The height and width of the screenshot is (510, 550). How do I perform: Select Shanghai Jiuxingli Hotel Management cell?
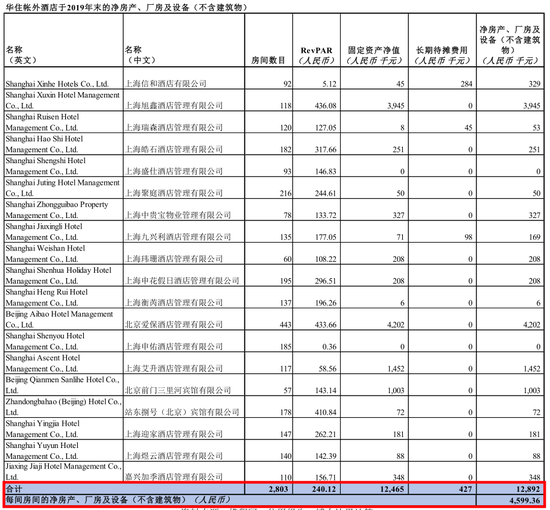pyautogui.click(x=63, y=231)
